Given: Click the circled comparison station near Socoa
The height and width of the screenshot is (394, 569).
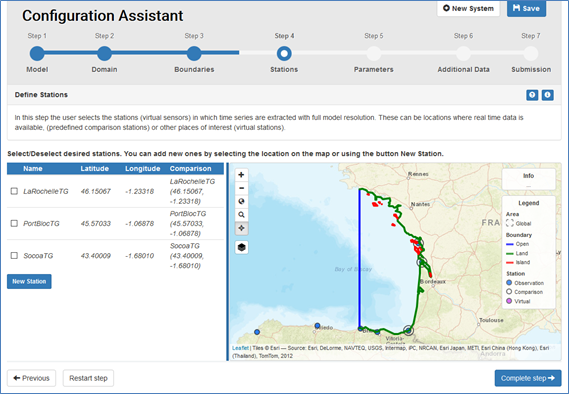Looking at the screenshot, I should pos(409,330).
